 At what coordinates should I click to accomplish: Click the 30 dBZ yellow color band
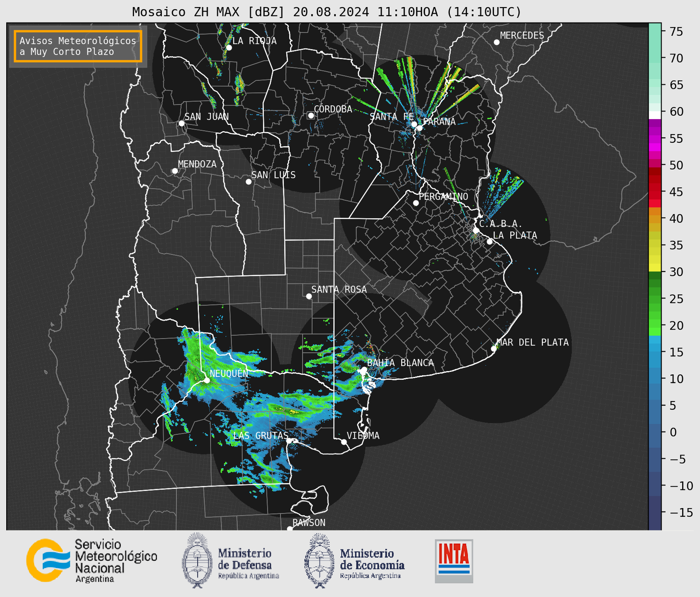pos(655,268)
